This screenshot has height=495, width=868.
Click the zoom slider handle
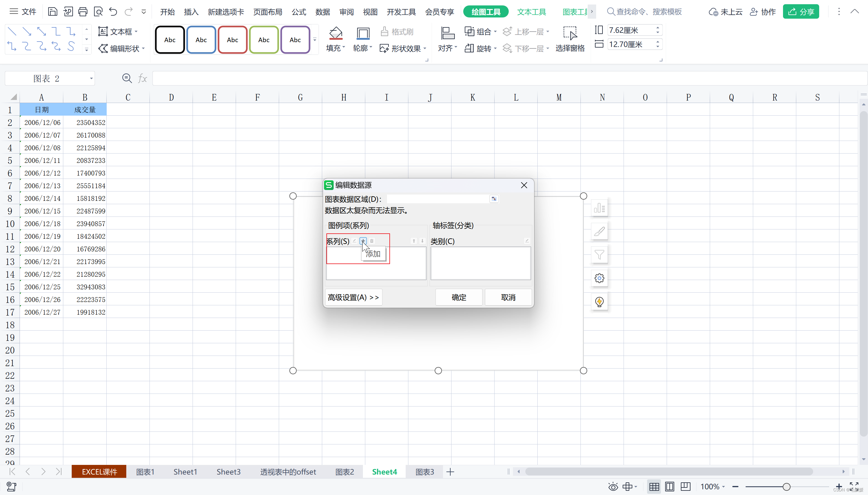[786, 487]
